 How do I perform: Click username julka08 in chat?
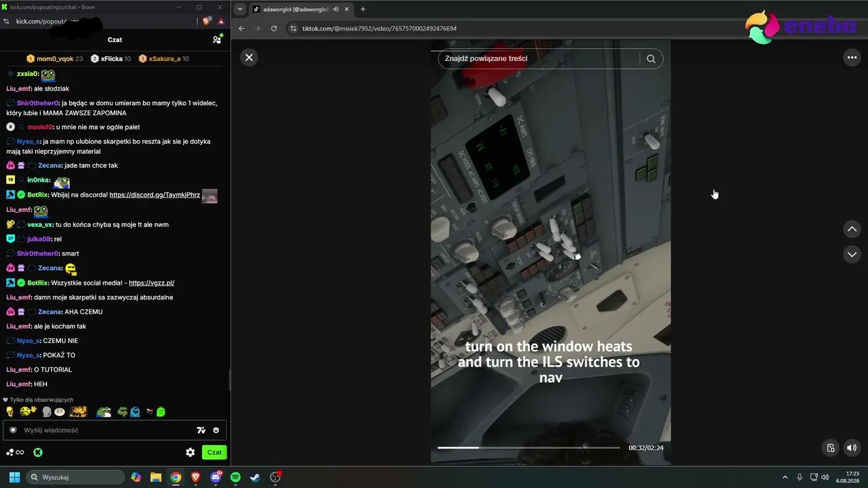pyautogui.click(x=39, y=239)
